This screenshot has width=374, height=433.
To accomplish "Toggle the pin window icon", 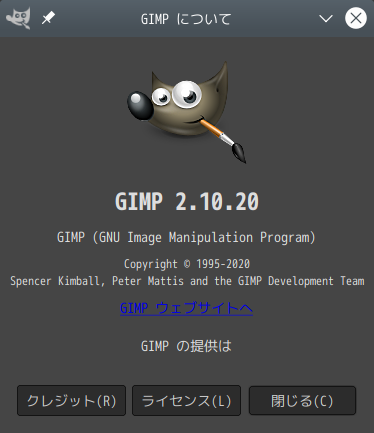I will coord(48,18).
